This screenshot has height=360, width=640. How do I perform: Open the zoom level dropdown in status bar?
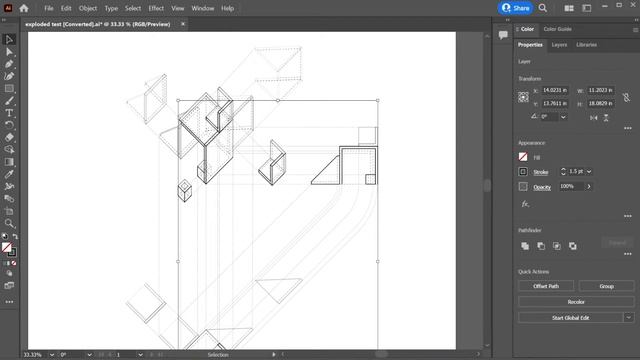click(52, 355)
